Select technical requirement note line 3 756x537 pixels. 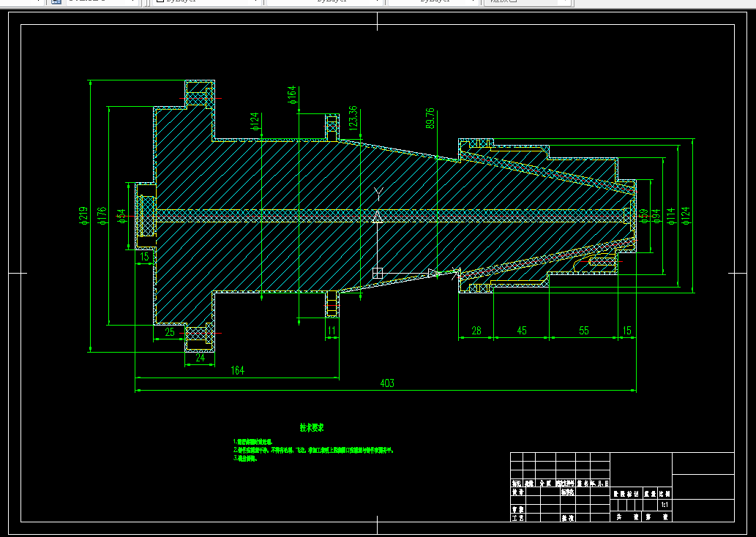[245, 459]
